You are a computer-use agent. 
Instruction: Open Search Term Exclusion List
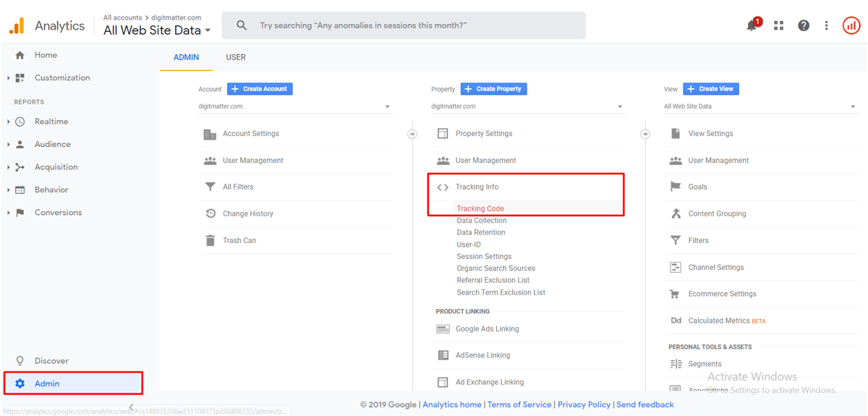coord(501,292)
